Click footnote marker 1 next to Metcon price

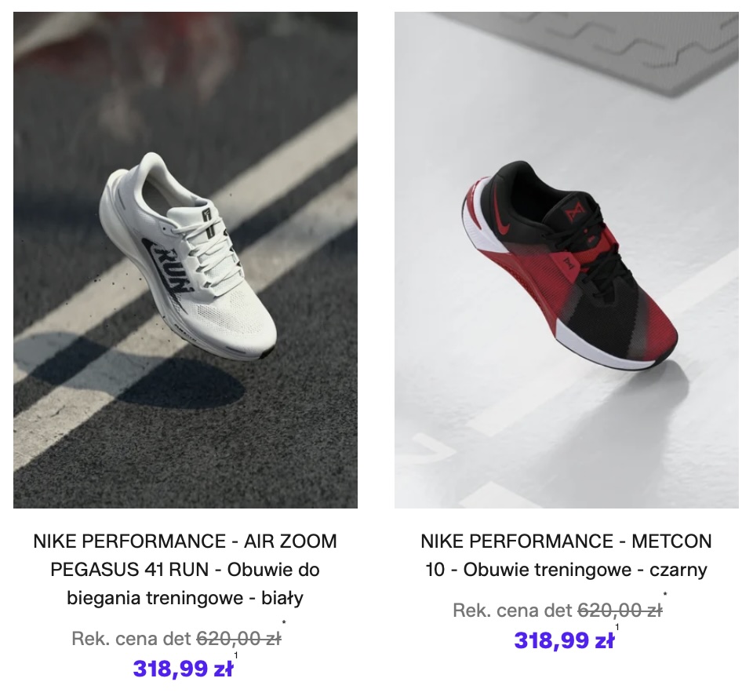(x=617, y=627)
